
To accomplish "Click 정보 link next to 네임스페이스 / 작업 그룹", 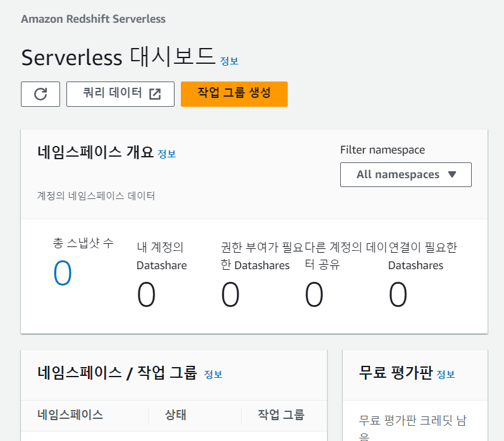I will pos(213,374).
